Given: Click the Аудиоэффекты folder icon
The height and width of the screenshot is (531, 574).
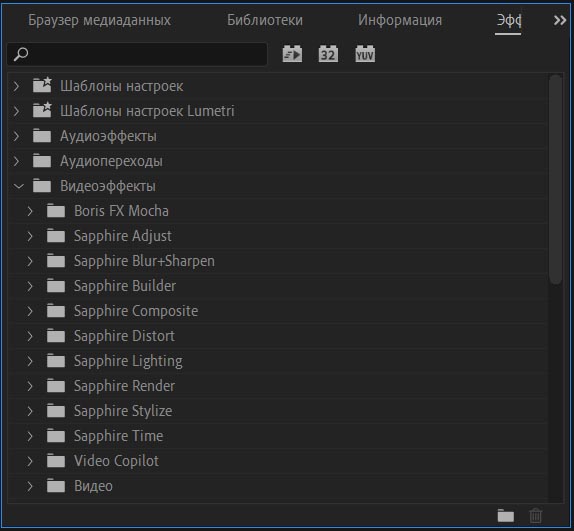Looking at the screenshot, I should (42, 136).
